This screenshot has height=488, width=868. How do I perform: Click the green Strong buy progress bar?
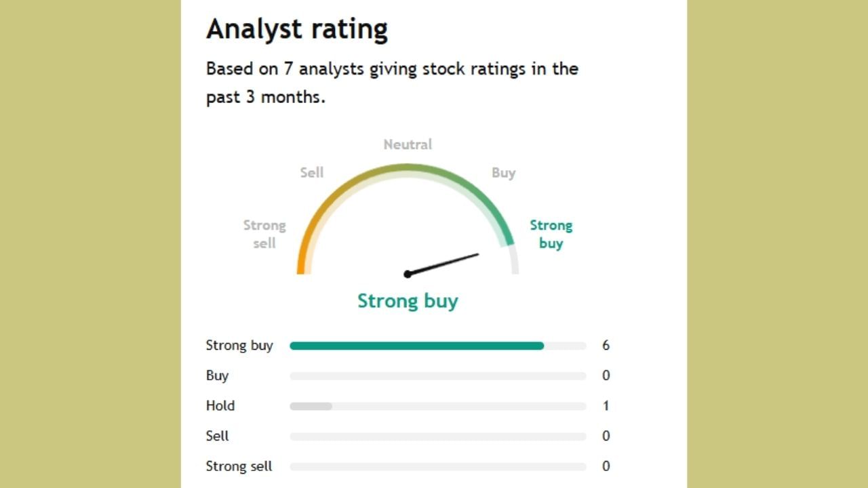(416, 346)
